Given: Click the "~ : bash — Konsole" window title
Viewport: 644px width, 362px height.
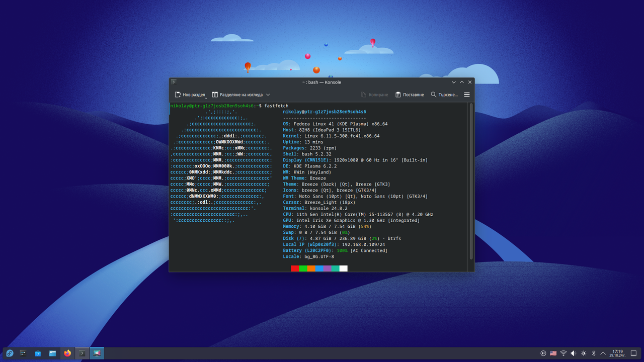Looking at the screenshot, I should [321, 82].
